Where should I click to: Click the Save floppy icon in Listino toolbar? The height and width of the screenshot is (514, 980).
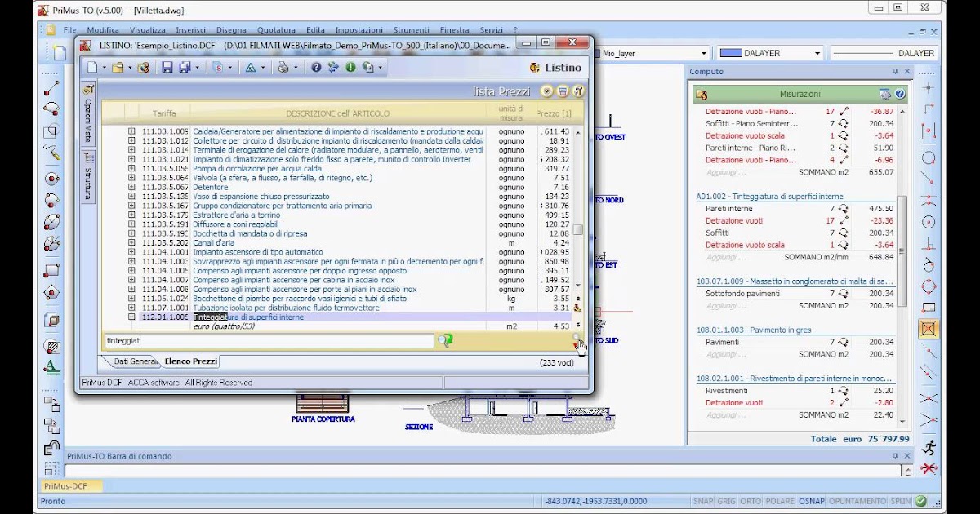(167, 68)
